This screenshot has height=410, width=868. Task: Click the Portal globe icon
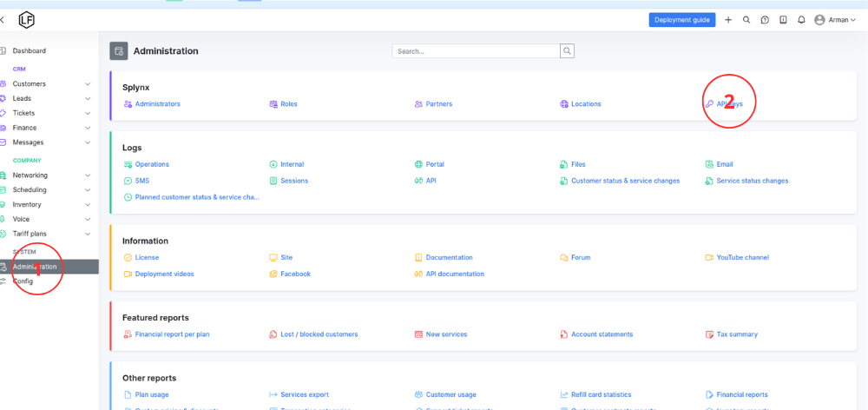point(418,164)
